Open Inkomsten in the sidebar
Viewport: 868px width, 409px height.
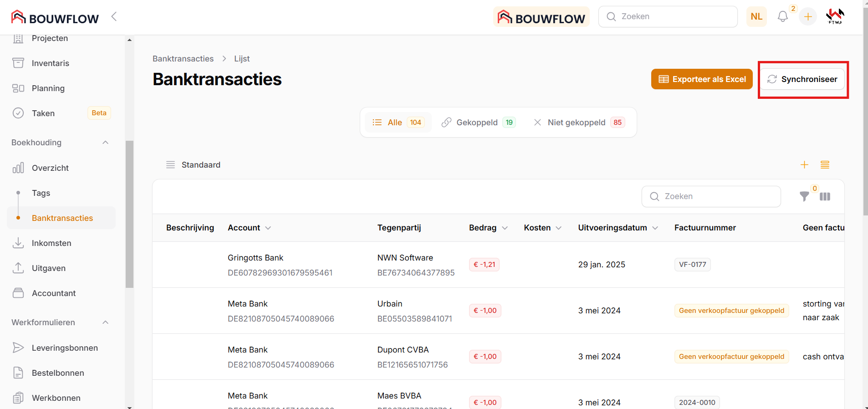click(51, 243)
